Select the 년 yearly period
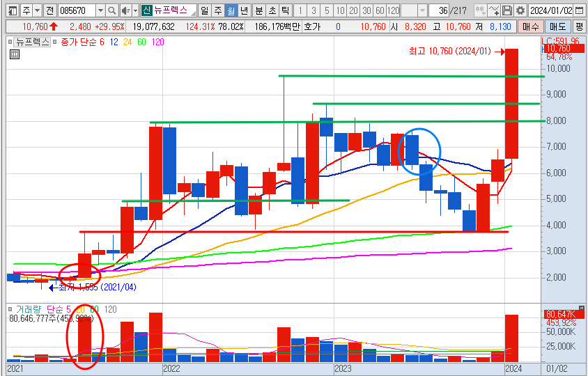The height and width of the screenshot is (376, 588). click(x=245, y=10)
